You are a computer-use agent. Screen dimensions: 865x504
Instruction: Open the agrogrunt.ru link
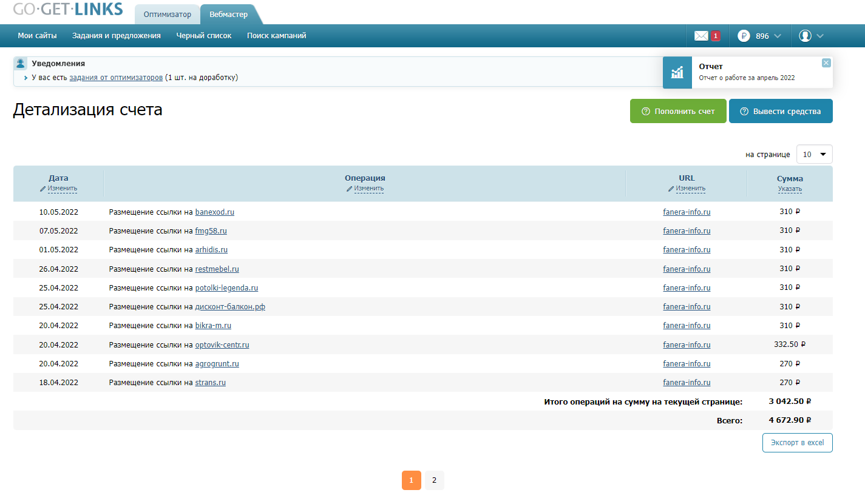(x=217, y=364)
